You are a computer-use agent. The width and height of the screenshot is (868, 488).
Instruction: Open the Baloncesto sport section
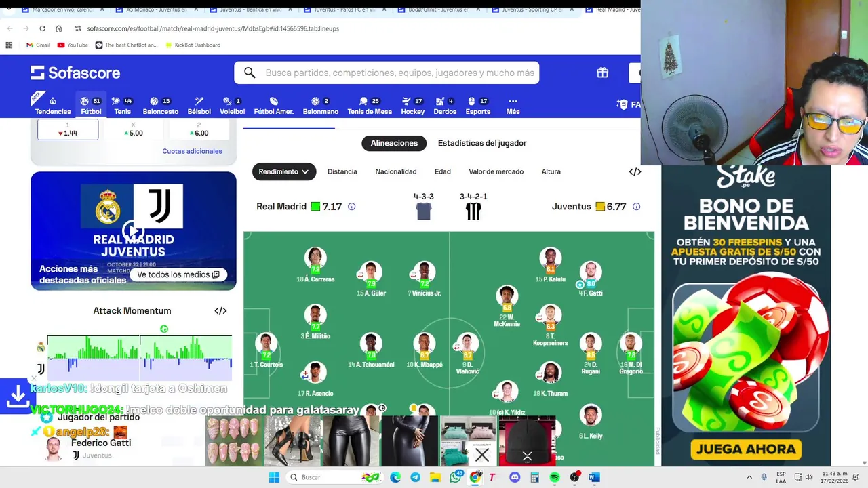161,105
